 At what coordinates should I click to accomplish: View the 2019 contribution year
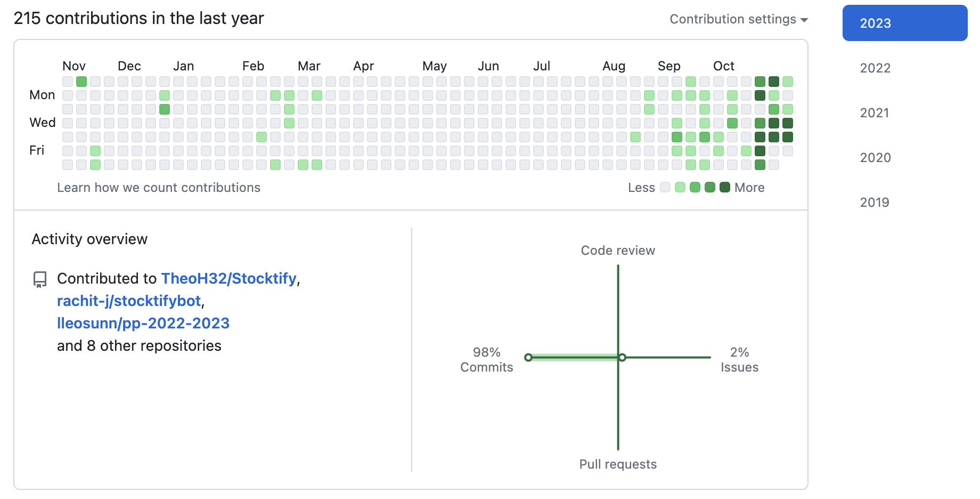(875, 203)
